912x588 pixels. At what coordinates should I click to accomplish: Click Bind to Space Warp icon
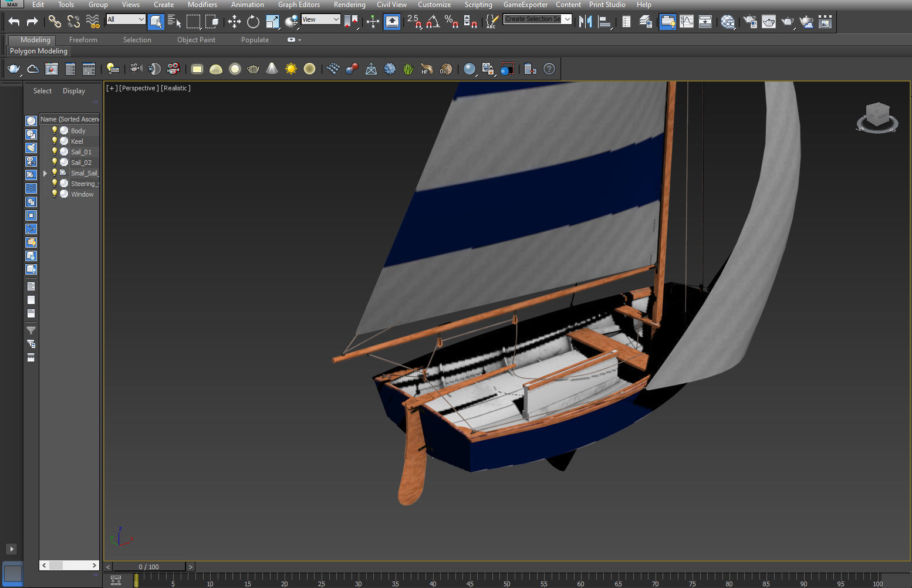point(93,22)
